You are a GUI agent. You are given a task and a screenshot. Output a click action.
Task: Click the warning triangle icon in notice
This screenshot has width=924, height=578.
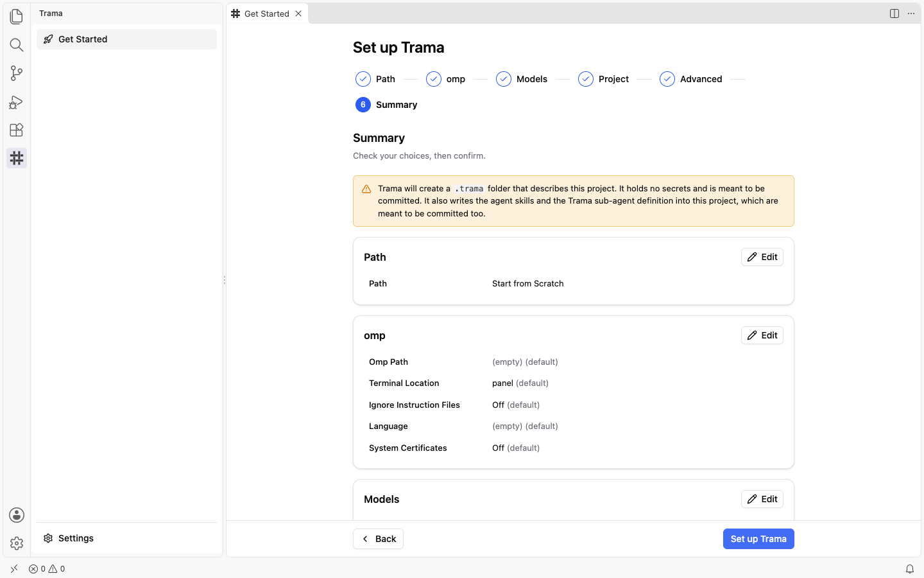pyautogui.click(x=366, y=189)
